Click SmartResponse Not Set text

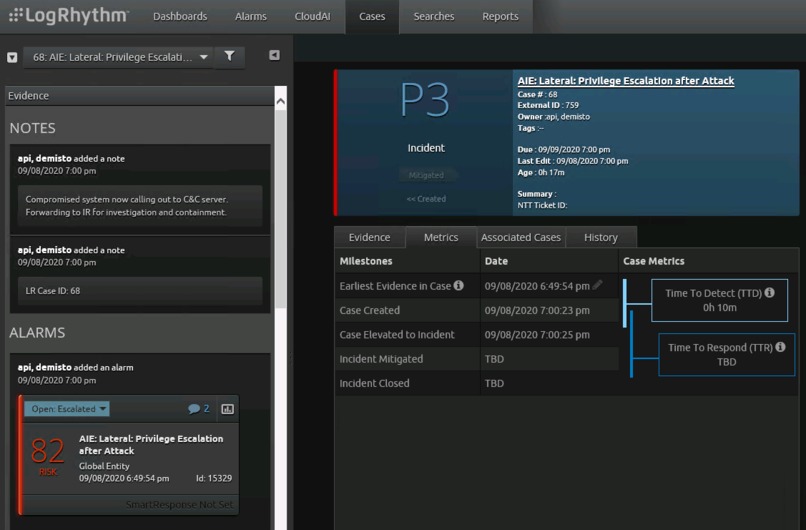click(x=179, y=504)
